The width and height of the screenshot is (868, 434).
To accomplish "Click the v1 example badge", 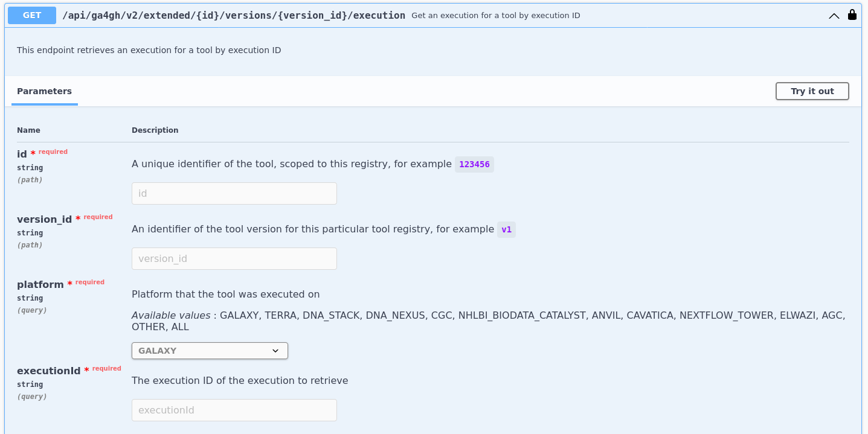I will click(506, 229).
